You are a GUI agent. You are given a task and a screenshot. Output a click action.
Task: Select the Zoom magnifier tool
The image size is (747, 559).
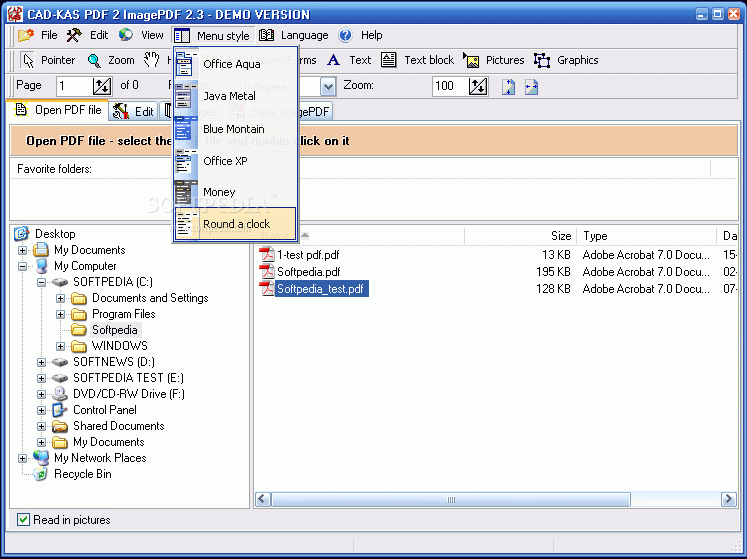111,60
